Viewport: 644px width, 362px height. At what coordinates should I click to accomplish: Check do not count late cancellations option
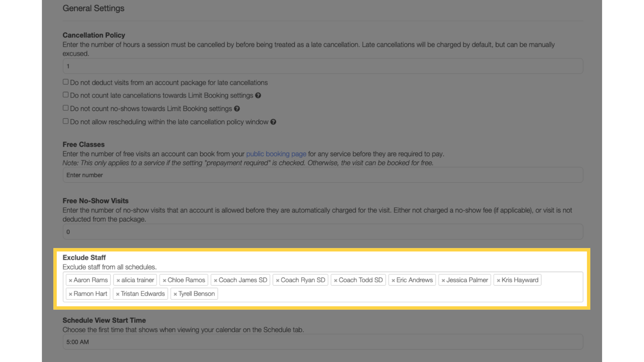(66, 95)
